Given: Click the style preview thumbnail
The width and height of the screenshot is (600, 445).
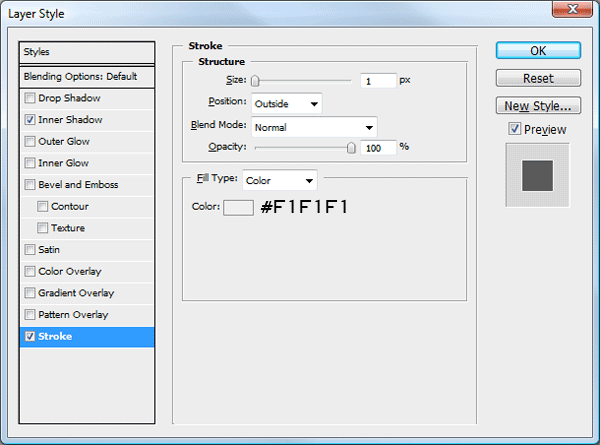Looking at the screenshot, I should [538, 176].
